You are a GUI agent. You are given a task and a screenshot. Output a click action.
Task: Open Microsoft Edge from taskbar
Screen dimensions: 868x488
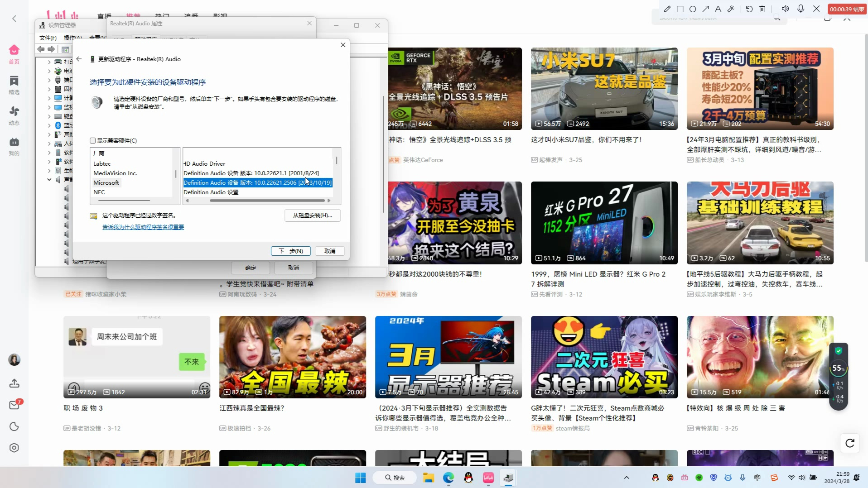[x=448, y=478]
